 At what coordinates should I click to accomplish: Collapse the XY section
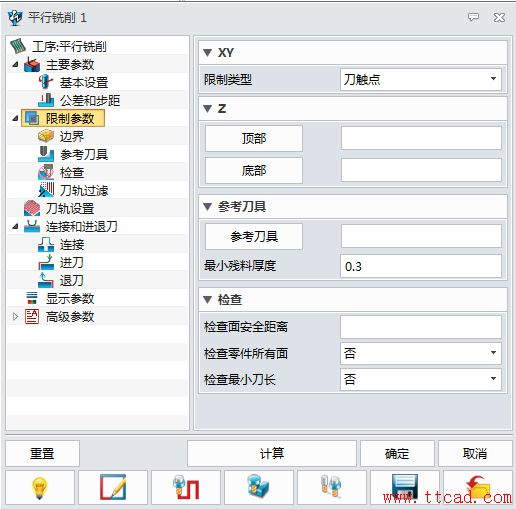[207, 53]
